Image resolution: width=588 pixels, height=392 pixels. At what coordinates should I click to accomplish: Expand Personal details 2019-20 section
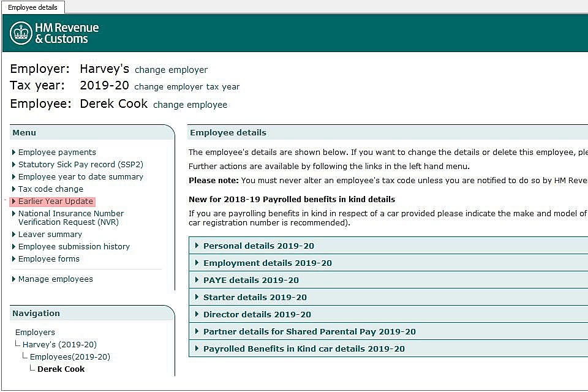tap(258, 246)
